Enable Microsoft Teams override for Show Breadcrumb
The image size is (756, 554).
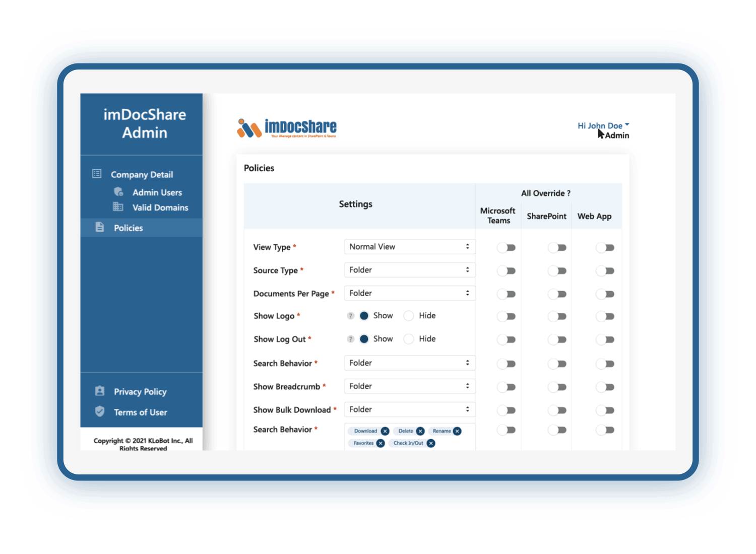point(506,387)
